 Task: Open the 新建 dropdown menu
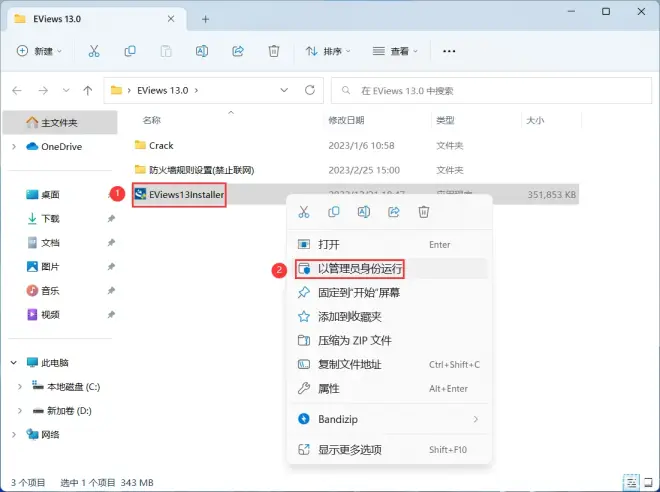pyautogui.click(x=39, y=51)
